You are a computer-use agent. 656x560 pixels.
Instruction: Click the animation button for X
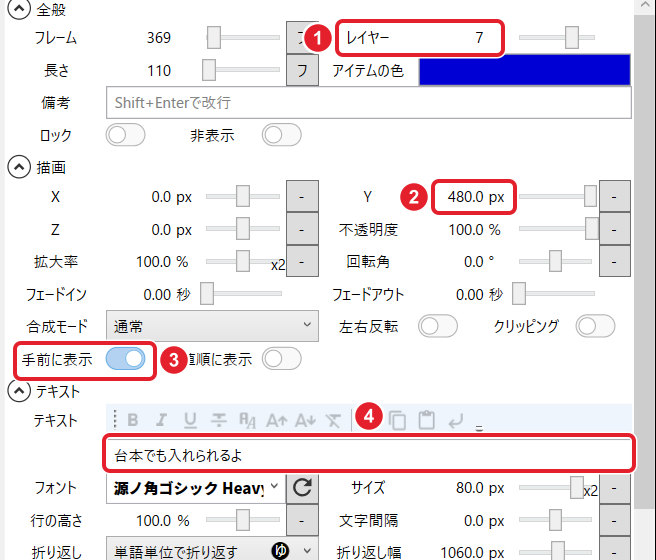point(302,197)
